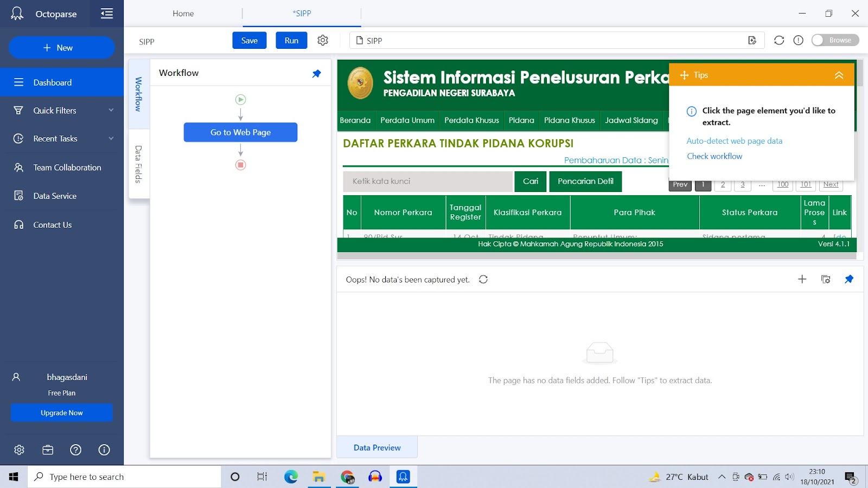Click the URL edit icon in address bar

coord(752,40)
